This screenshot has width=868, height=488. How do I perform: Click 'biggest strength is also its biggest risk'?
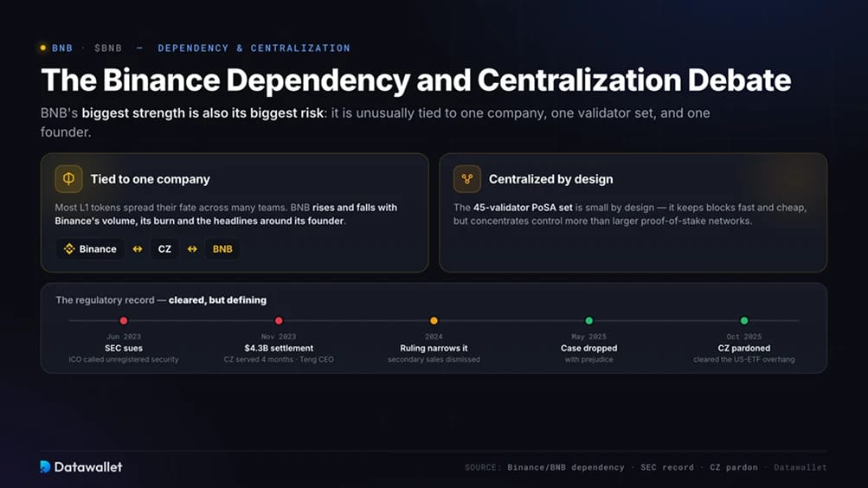[203, 112]
